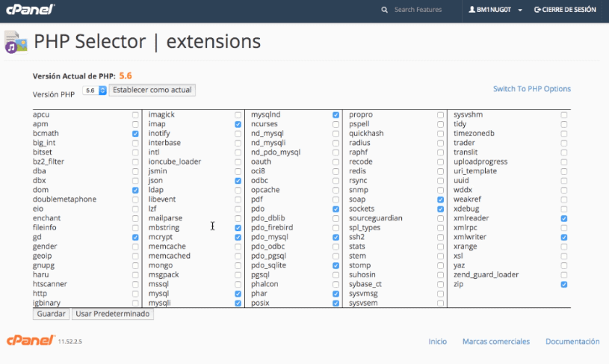Click the Guardar button
The width and height of the screenshot is (609, 364).
51,314
